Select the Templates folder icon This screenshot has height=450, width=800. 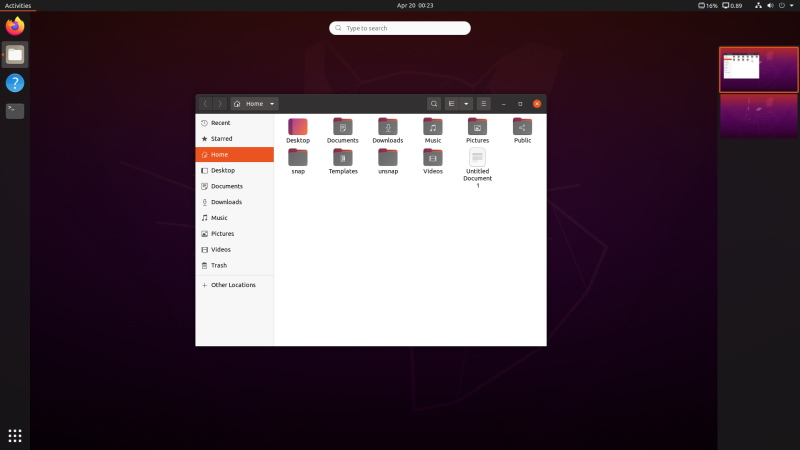click(x=343, y=157)
